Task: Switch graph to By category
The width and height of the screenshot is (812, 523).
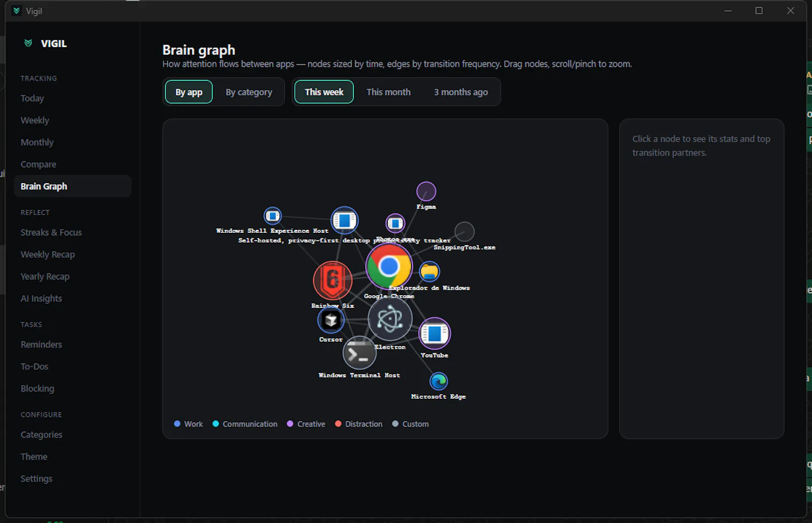Action: point(249,92)
